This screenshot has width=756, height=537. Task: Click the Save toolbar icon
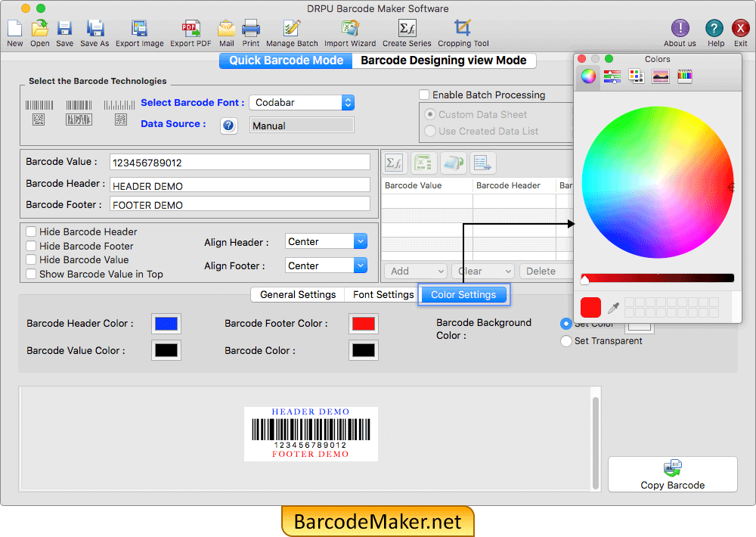pos(64,29)
